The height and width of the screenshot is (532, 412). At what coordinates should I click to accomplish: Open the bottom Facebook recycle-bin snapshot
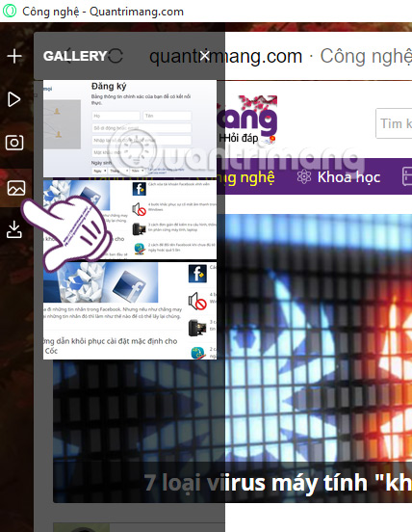click(130, 310)
